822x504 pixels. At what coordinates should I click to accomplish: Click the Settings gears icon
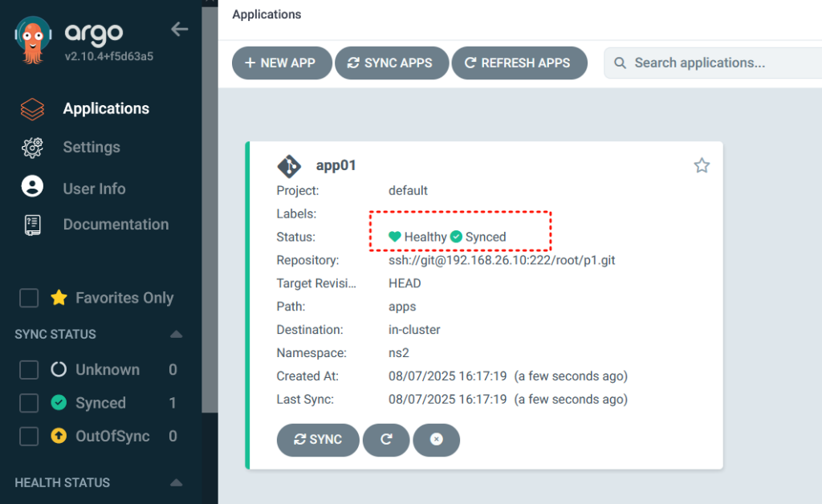[x=32, y=148]
